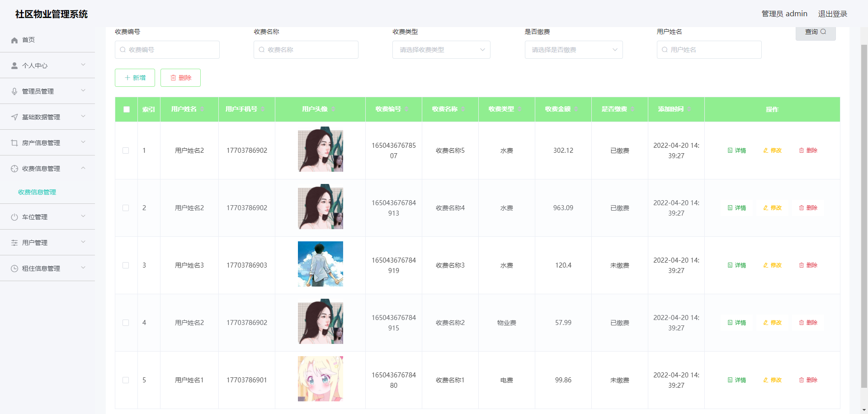This screenshot has height=414, width=868.
Task: Expand 基础数据管理 menu chevron
Action: pyautogui.click(x=83, y=117)
